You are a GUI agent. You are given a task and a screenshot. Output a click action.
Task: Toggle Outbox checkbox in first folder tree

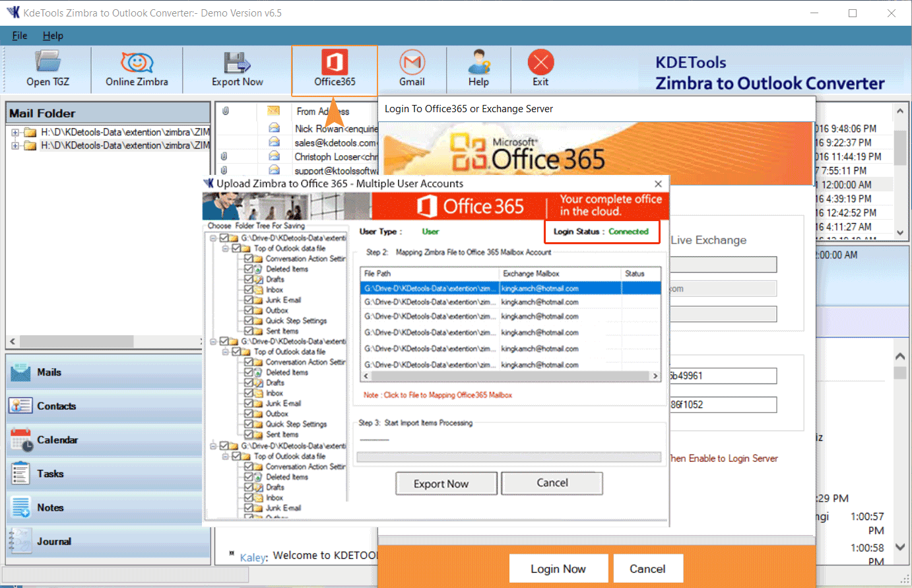click(x=249, y=310)
